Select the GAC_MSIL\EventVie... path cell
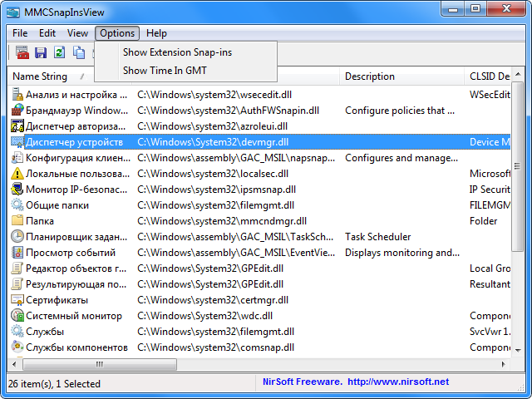 236,253
